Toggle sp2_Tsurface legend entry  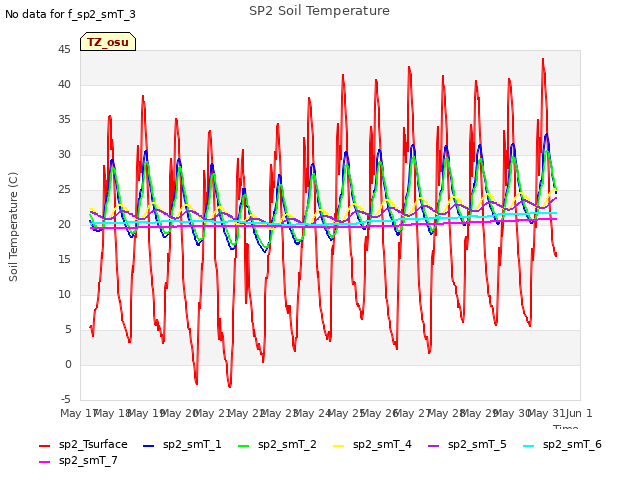(83, 444)
